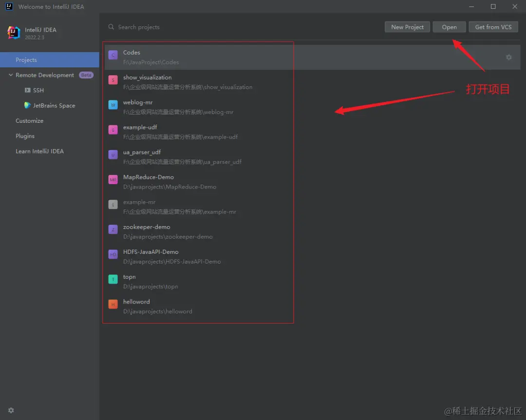Click the New Project button
526x420 pixels.
click(x=407, y=27)
